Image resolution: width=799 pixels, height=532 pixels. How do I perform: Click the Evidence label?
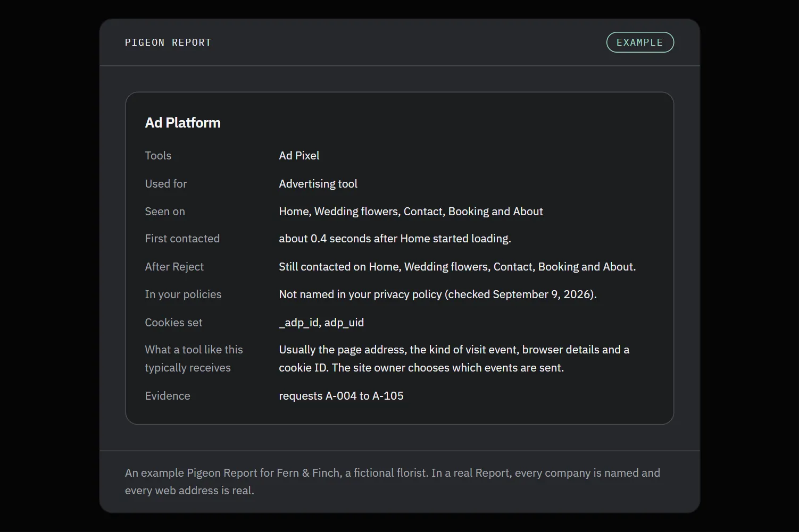coord(167,396)
